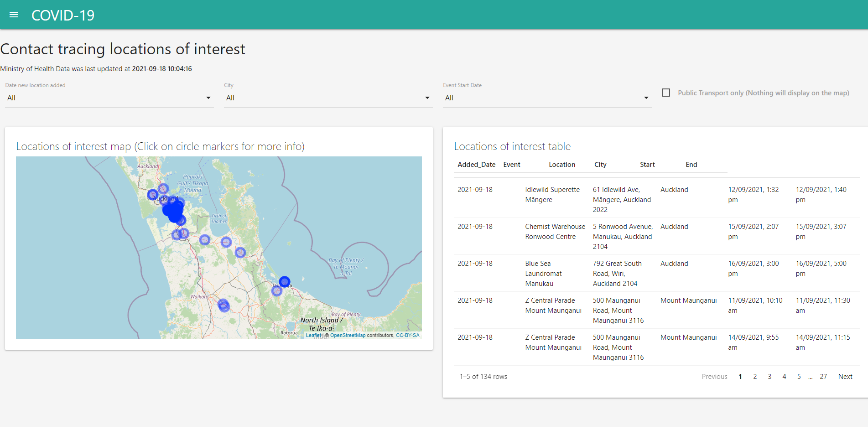
Task: Open the OpenStreetMap attribution link
Action: pyautogui.click(x=348, y=335)
